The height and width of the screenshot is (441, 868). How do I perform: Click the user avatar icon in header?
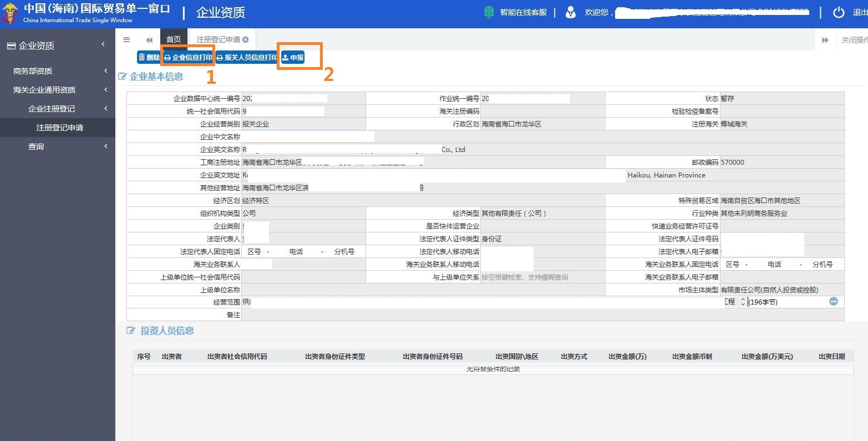click(x=570, y=12)
